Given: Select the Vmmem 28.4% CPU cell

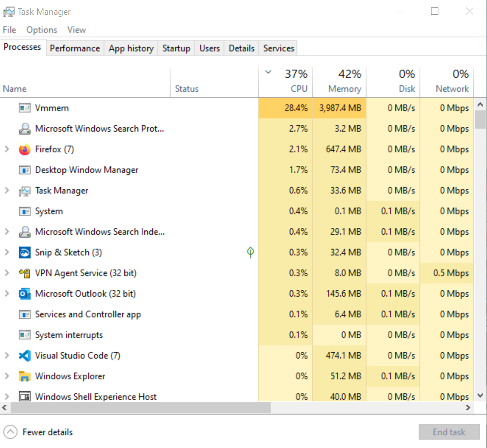Looking at the screenshot, I should coord(285,108).
